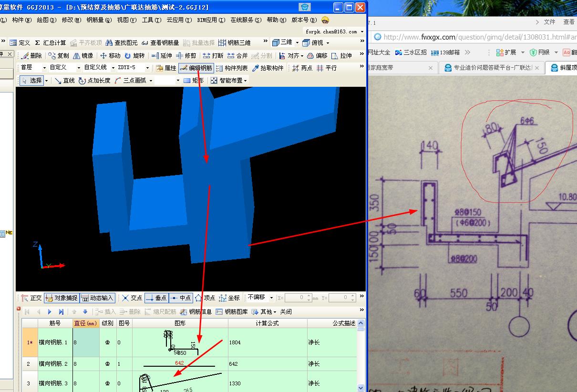The image size is (577, 392).
Task: Switch to 专业造价问题答疑平台 browser tab
Action: coord(493,68)
